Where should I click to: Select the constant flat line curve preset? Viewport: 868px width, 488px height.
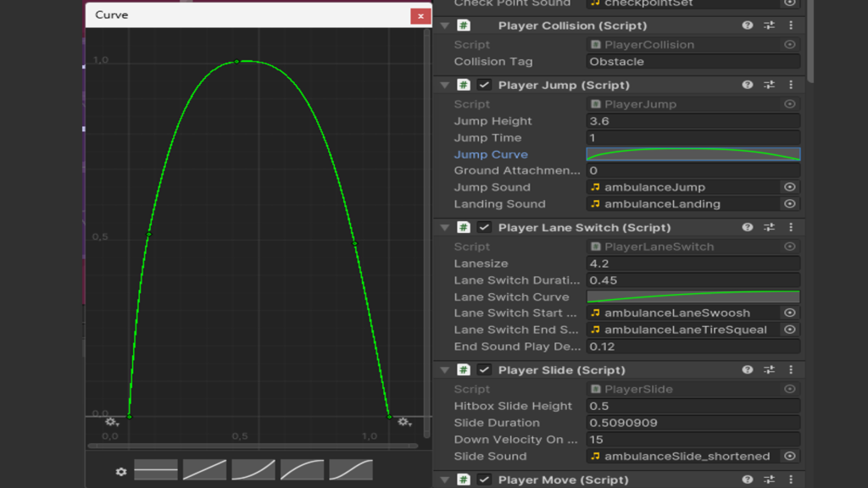point(156,469)
